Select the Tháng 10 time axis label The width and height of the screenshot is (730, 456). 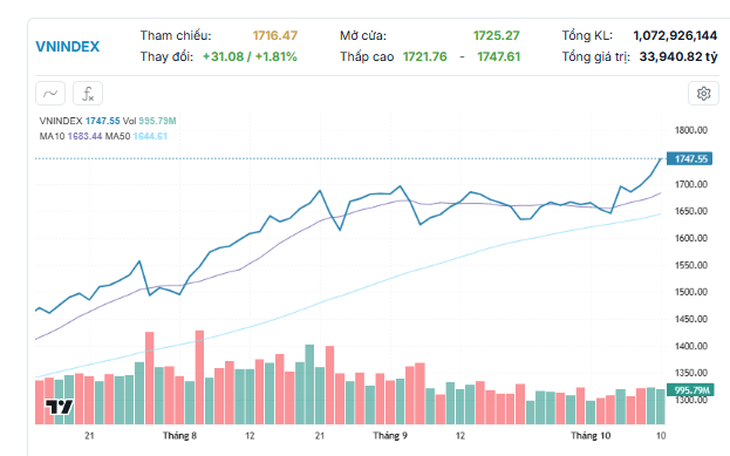591,436
